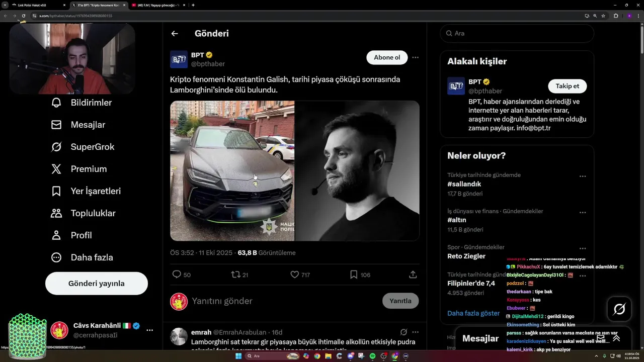Open a new browser tab
Screen dimensions: 644x362
pyautogui.click(x=193, y=5)
